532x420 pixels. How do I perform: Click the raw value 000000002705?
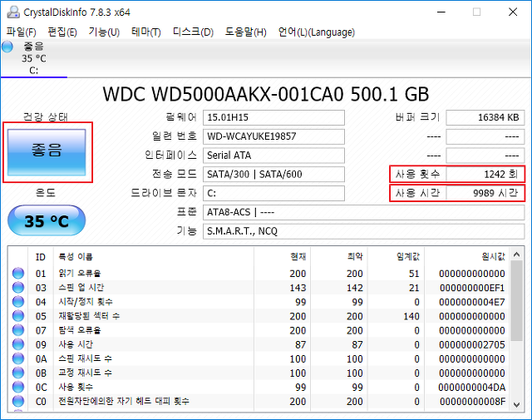click(472, 345)
